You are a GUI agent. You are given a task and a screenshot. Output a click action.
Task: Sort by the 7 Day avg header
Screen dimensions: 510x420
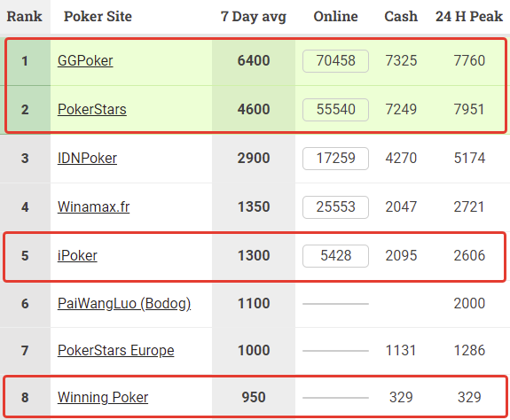(254, 17)
